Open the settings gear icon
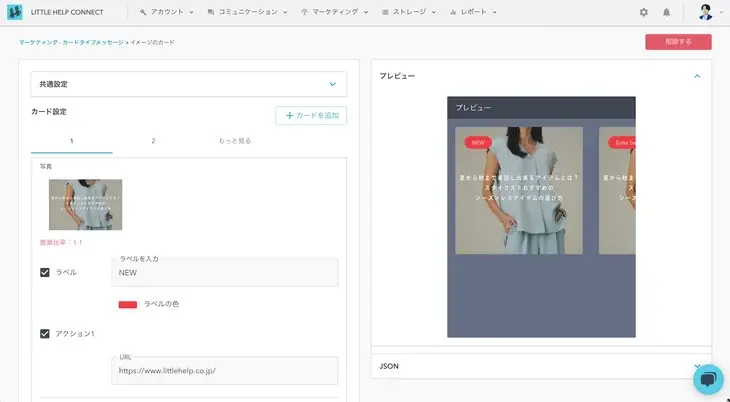 644,12
